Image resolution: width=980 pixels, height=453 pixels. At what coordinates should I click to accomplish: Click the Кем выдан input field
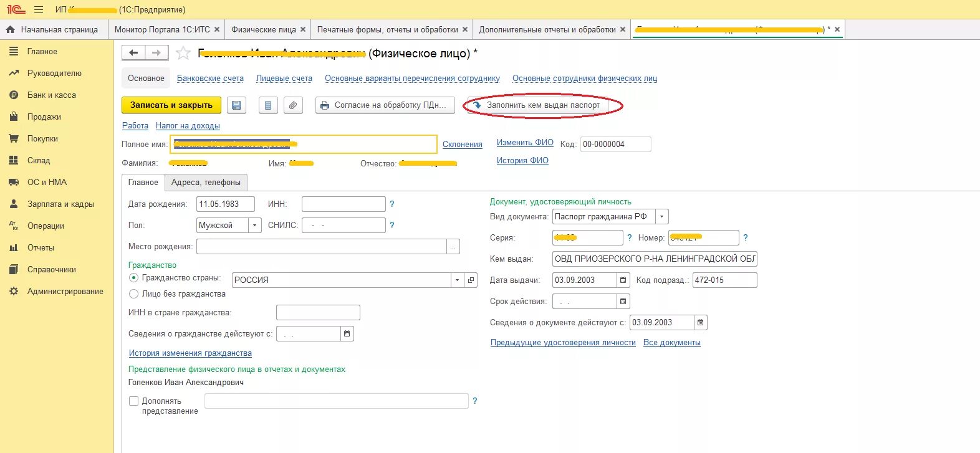click(x=655, y=259)
